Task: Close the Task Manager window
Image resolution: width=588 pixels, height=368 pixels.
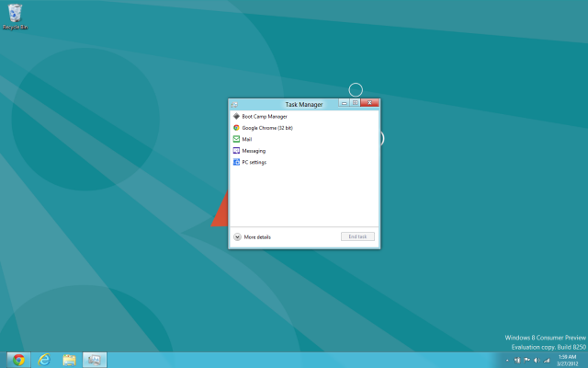Action: pos(369,104)
